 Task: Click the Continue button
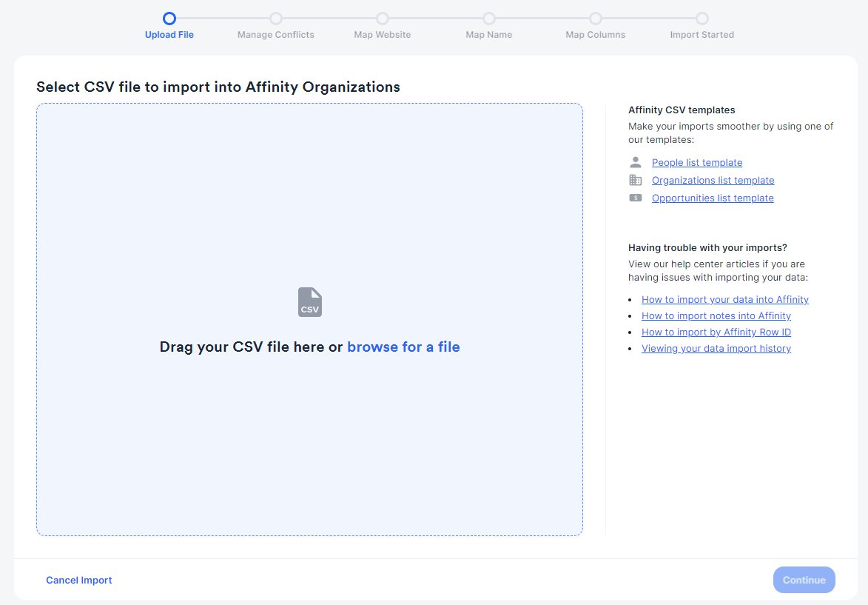pyautogui.click(x=804, y=580)
